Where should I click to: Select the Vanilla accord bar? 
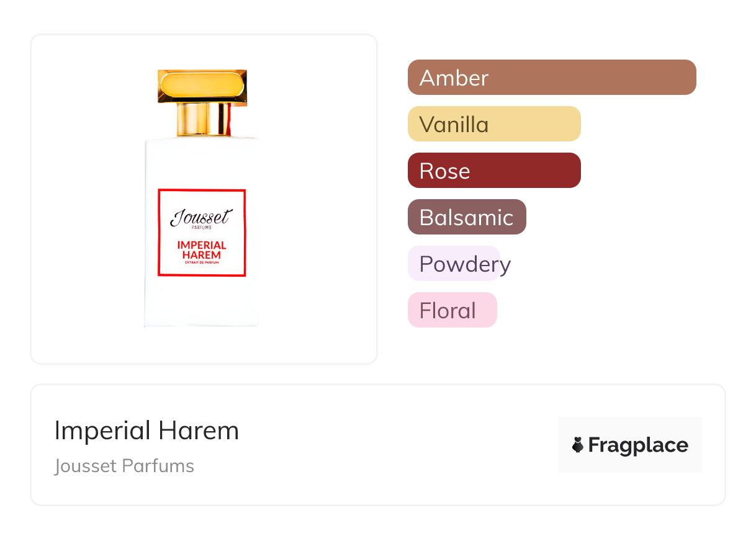493,124
